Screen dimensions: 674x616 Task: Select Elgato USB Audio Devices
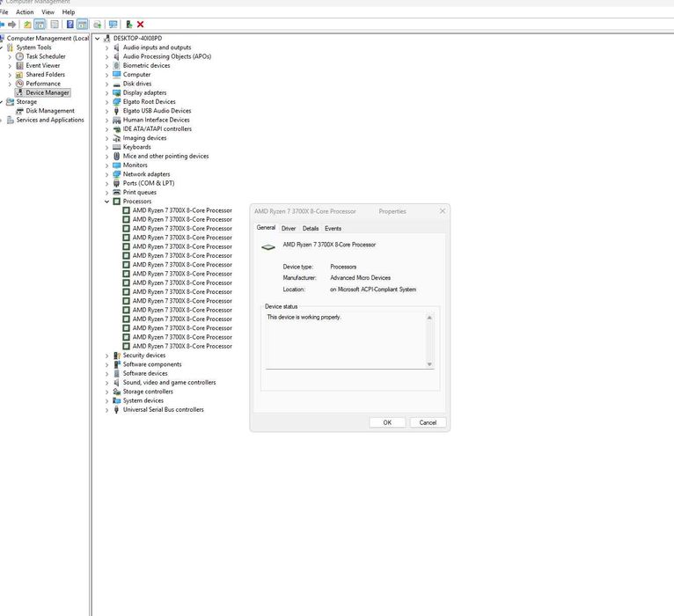point(157,111)
